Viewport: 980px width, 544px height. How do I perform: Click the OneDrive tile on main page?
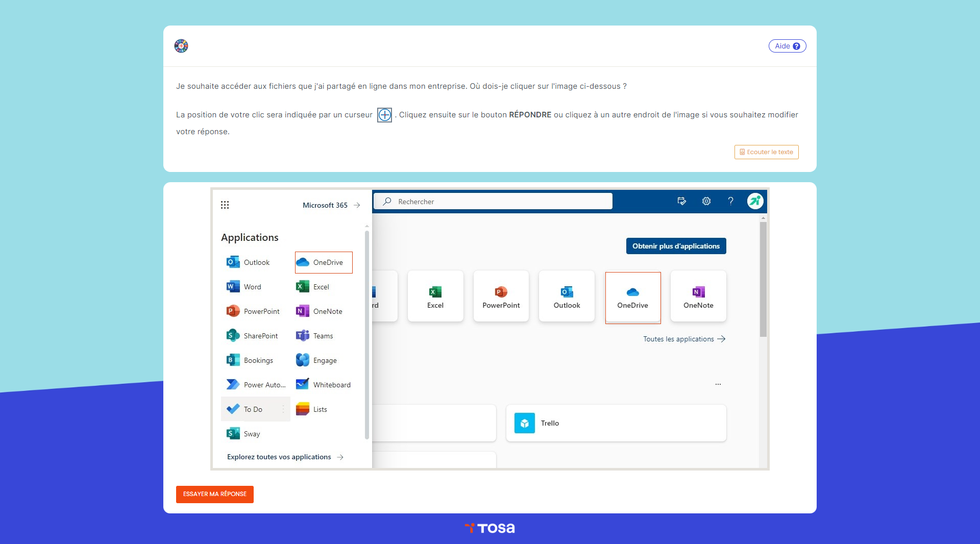(633, 298)
